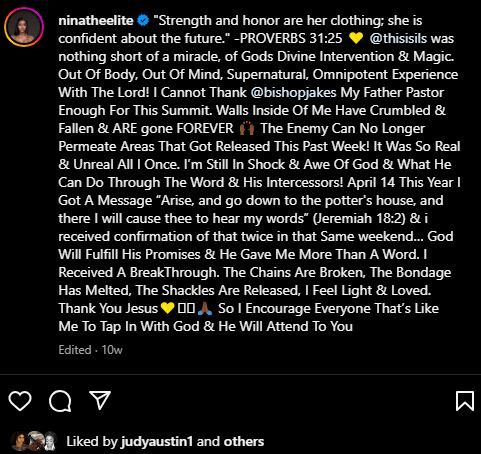Share the post with the paper plane icon
The width and height of the screenshot is (481, 454).
(100, 400)
